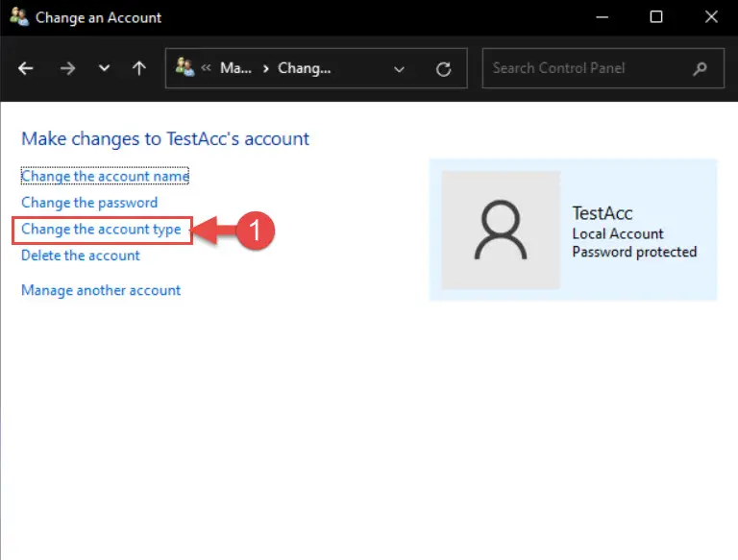Click the search magnifier icon
The height and width of the screenshot is (560, 738).
[x=700, y=69]
